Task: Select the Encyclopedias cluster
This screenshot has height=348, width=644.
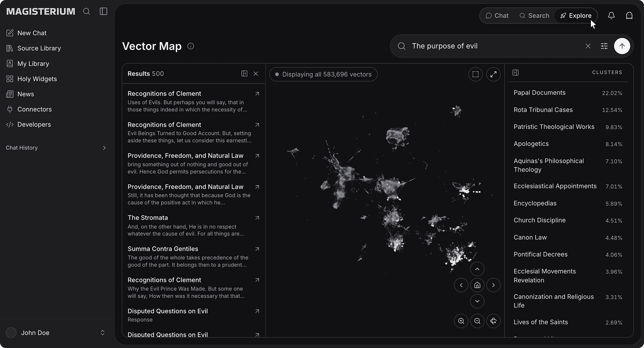Action: [568, 203]
